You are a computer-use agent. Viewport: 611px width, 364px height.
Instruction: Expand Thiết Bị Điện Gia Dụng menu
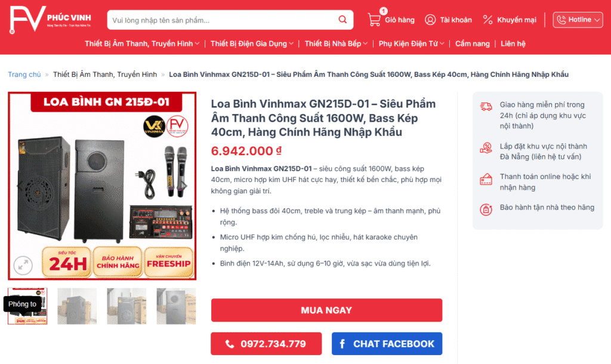[x=252, y=44]
